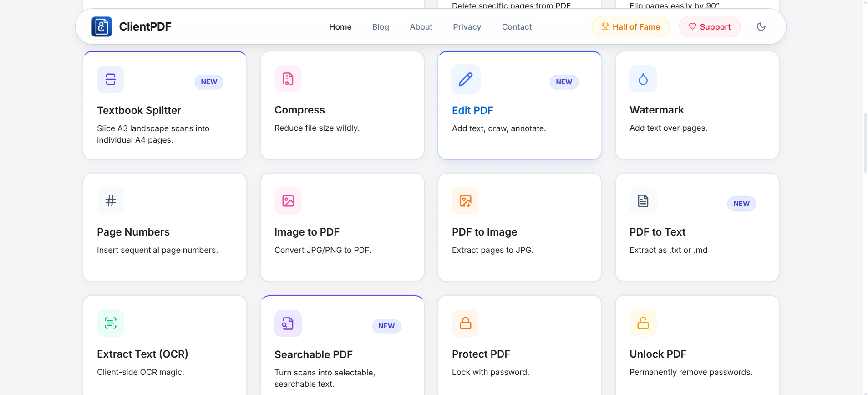Click the Unlock PDF open-lock icon
The width and height of the screenshot is (868, 395).
(643, 323)
